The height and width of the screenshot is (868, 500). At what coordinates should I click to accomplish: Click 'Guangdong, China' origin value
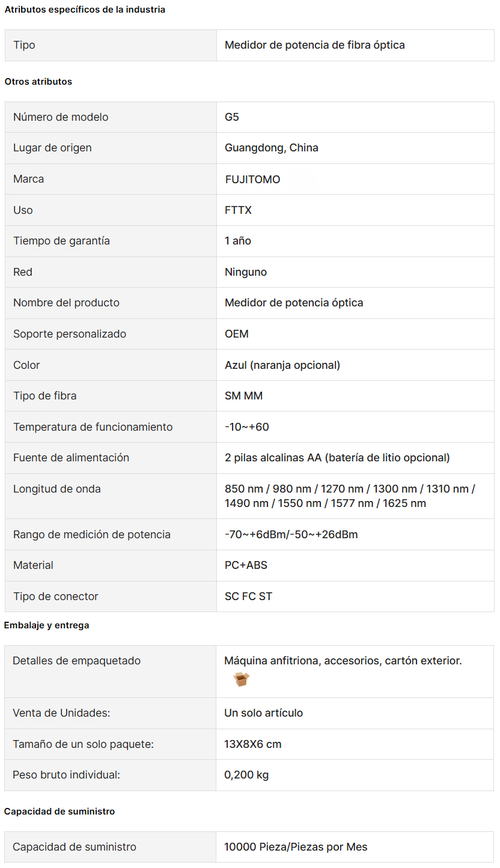(x=272, y=148)
